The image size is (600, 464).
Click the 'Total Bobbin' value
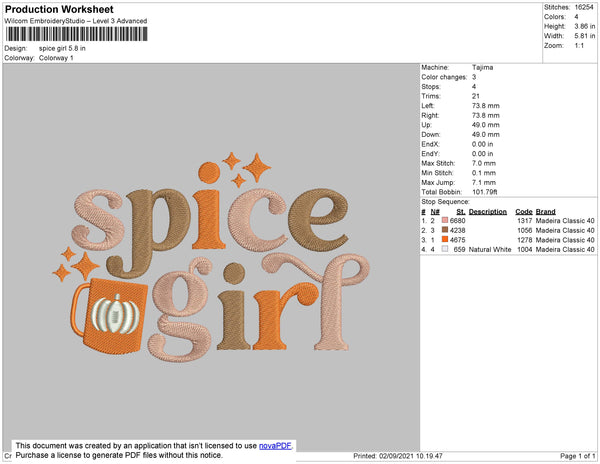485,190
